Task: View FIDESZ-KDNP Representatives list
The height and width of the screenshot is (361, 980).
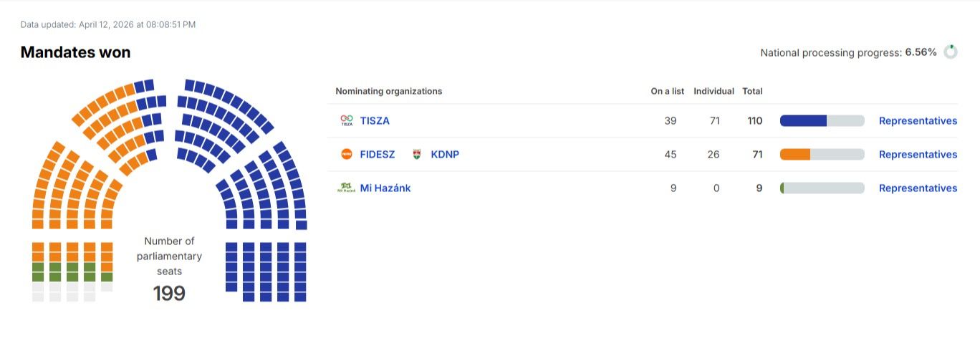Action: pyautogui.click(x=918, y=154)
